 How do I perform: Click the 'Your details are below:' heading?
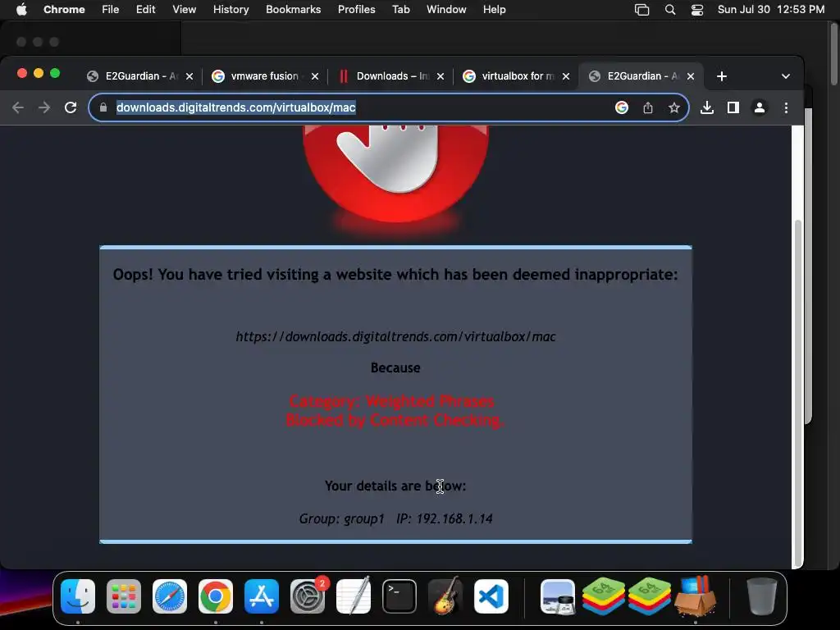point(395,486)
